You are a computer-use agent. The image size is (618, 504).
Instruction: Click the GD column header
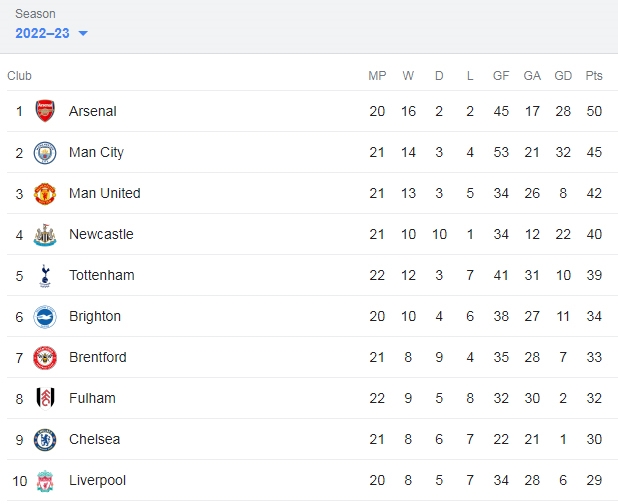[563, 75]
